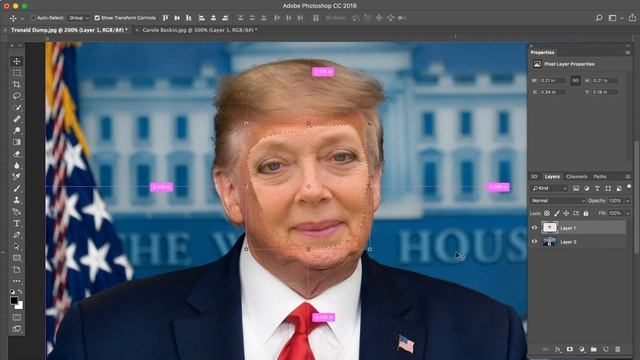Screen dimensions: 640x360
Task: Select the Gradient tool
Action: point(17,142)
